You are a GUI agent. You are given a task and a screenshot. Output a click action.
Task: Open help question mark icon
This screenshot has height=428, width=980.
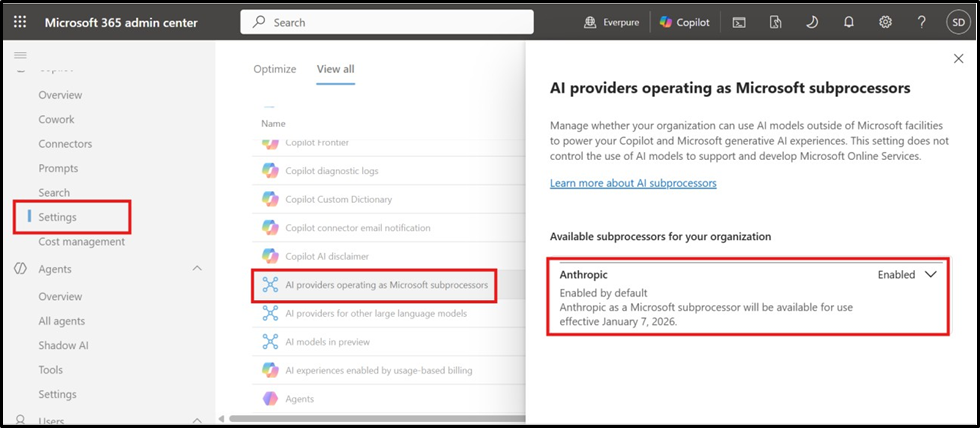(x=921, y=23)
